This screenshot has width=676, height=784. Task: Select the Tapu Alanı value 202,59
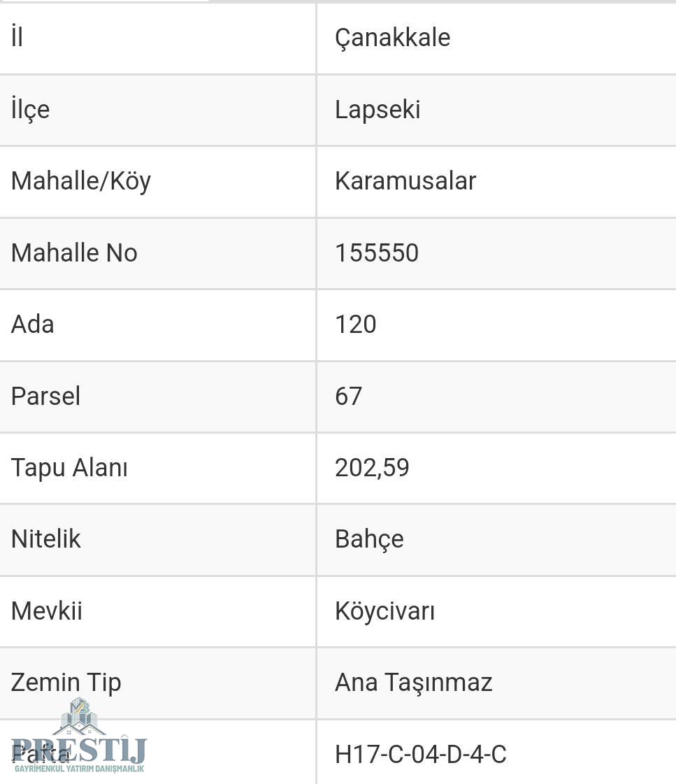372,468
